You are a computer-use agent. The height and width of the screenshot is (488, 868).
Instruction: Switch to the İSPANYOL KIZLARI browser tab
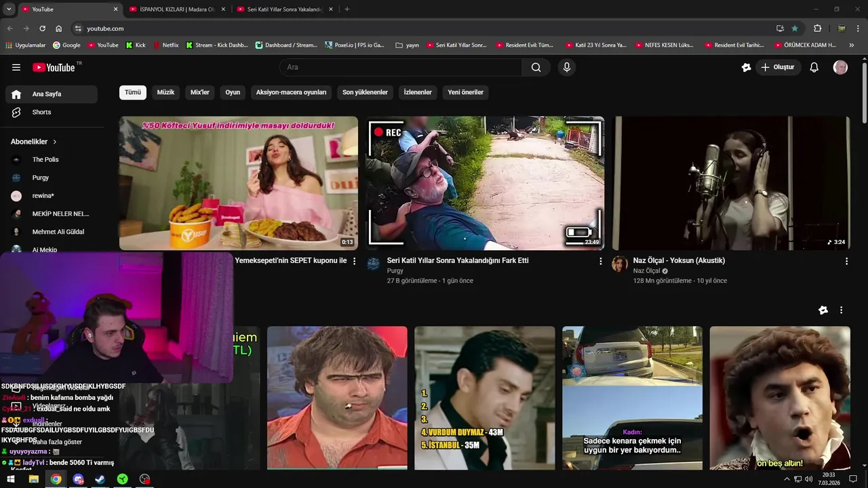click(x=176, y=9)
